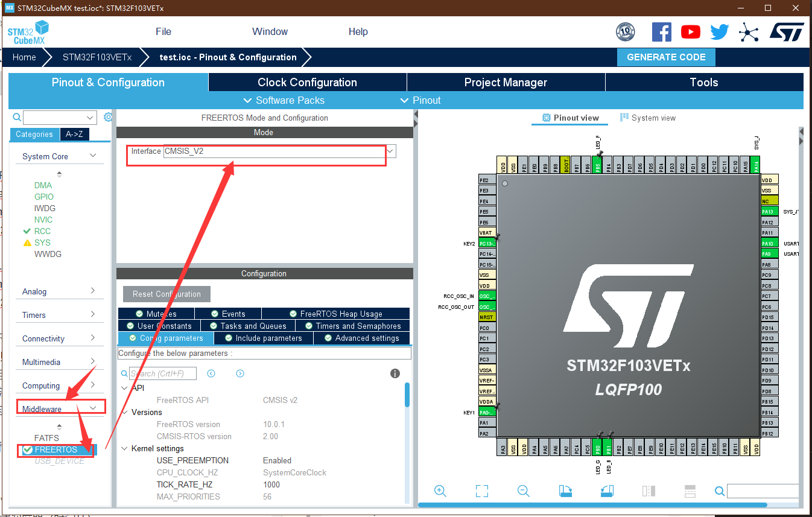The image size is (812, 517).
Task: Open the FreeRTOS Heap Usage tab
Action: 335,314
